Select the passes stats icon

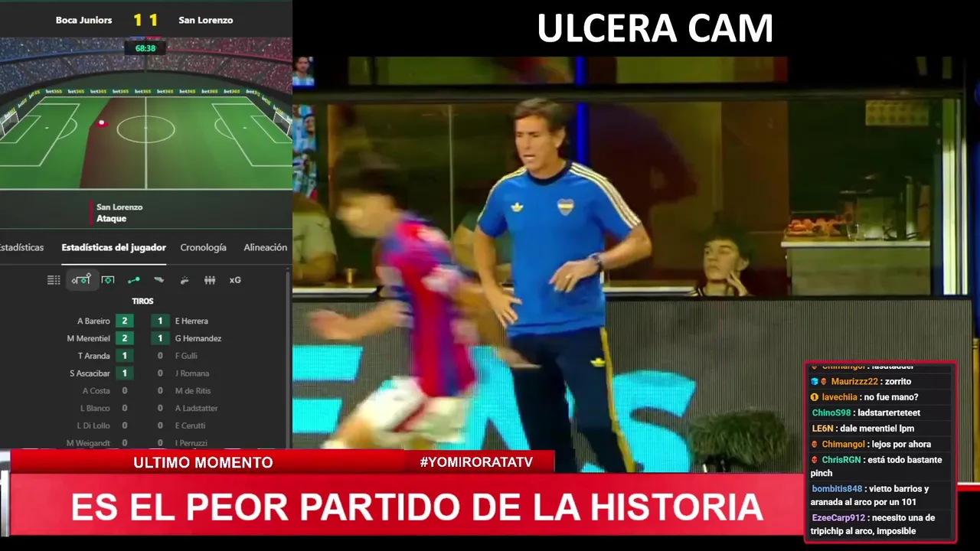(x=133, y=280)
